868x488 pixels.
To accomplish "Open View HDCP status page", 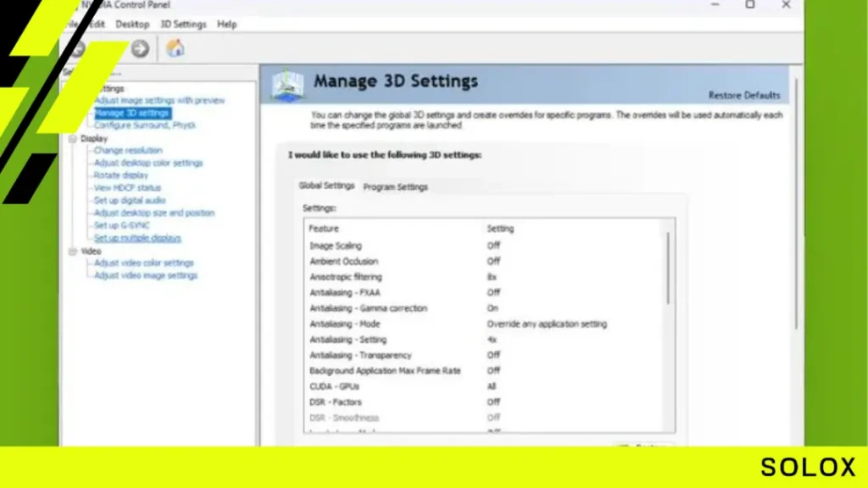I will pos(127,187).
